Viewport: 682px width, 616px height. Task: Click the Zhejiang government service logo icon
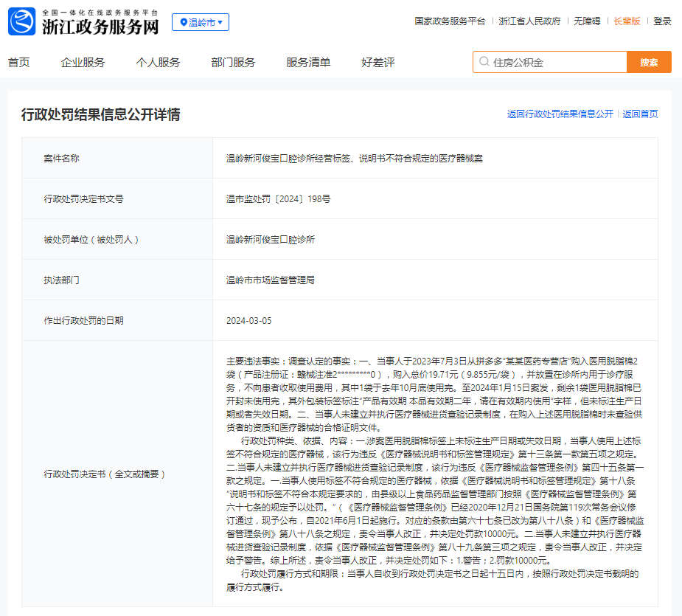tap(21, 22)
